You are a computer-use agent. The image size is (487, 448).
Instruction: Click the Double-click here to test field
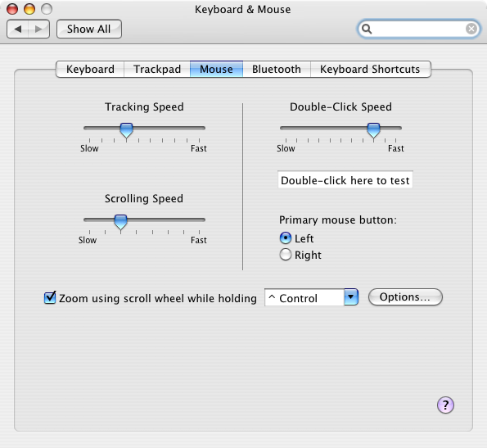click(x=345, y=180)
